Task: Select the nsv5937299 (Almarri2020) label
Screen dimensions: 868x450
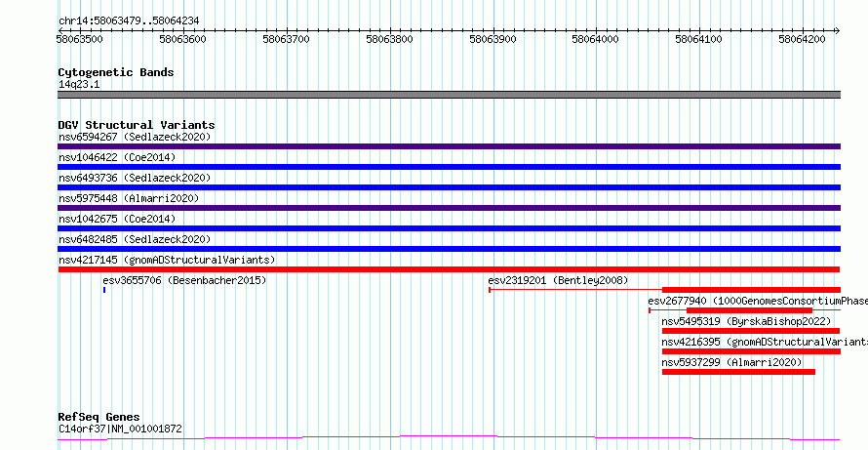Action: coord(731,362)
